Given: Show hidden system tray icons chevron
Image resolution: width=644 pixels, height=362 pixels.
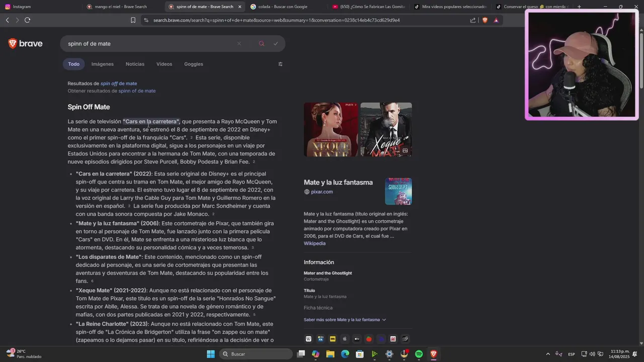Looking at the screenshot, I should tap(548, 354).
